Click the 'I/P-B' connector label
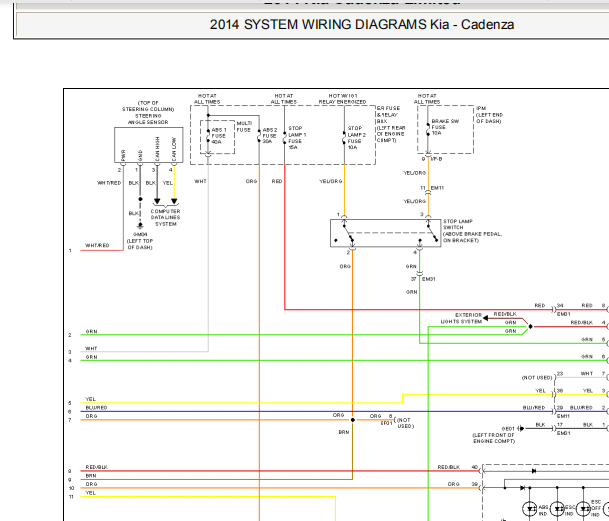Screen dimensions: 609x521 point(437,159)
